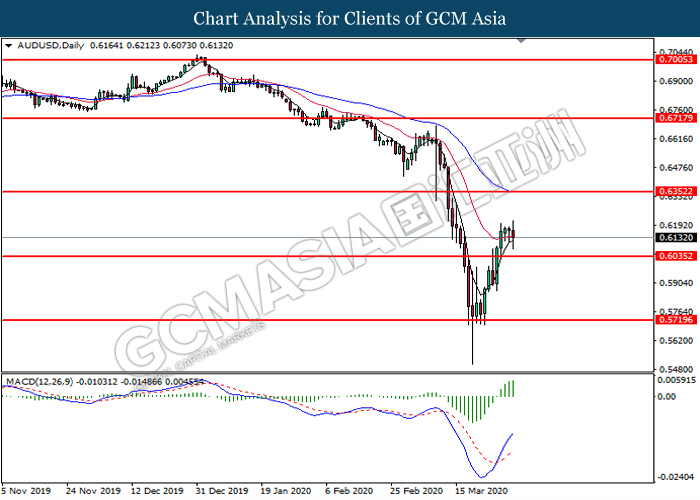The image size is (700, 500).
Task: Select the red horizontal line at 0.70053
Action: (x=328, y=59)
